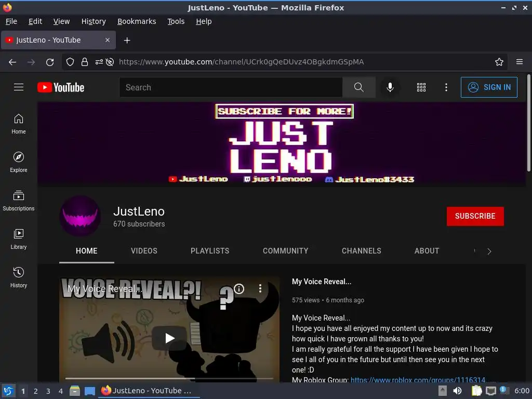This screenshot has width=532, height=399.
Task: Open Firefox application hamburger menu
Action: (519, 62)
